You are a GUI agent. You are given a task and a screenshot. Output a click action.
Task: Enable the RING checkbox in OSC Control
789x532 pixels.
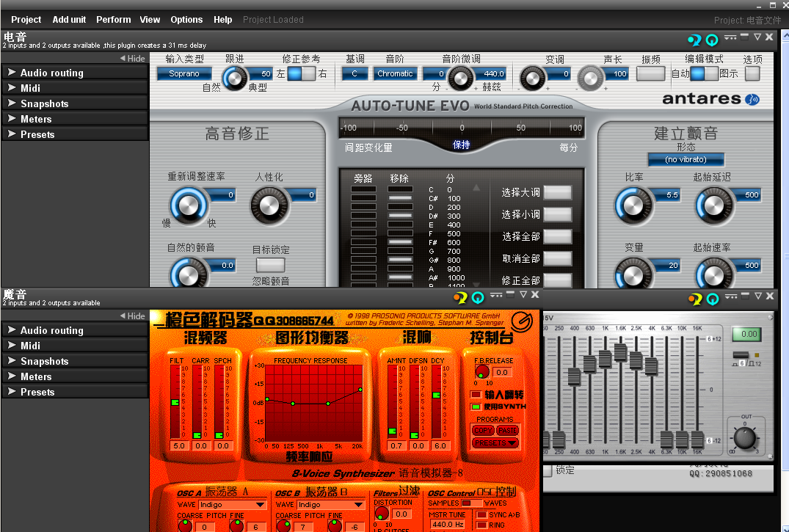481,525
